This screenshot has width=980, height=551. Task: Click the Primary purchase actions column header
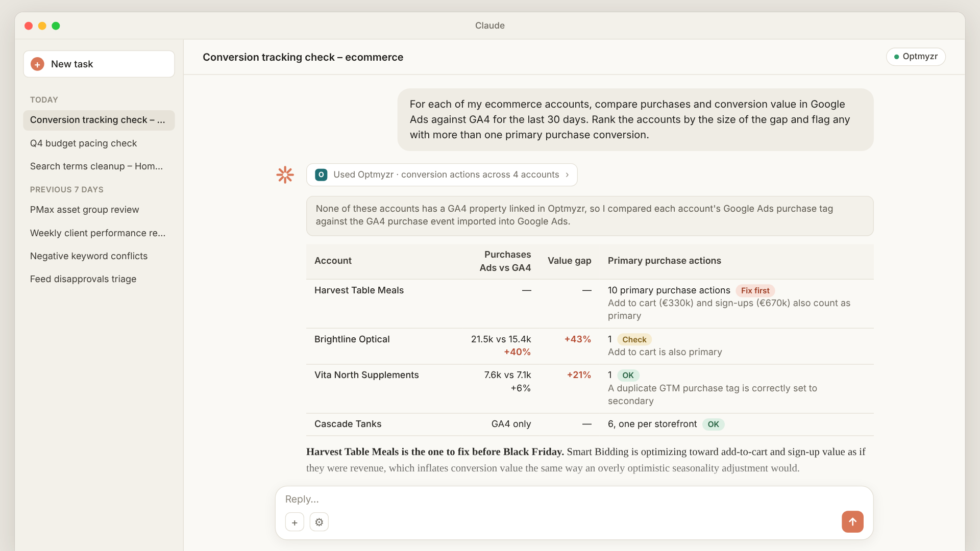[664, 261]
